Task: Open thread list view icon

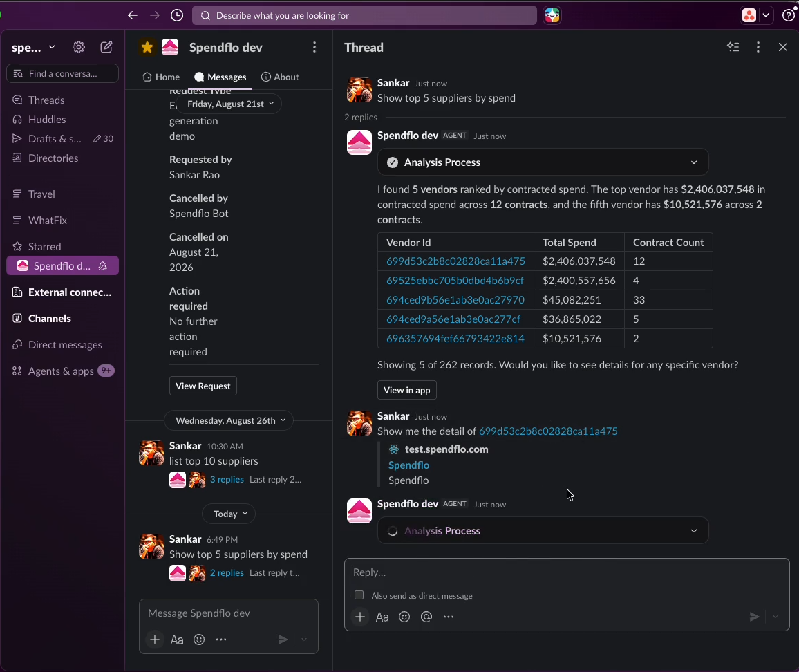Action: click(733, 47)
